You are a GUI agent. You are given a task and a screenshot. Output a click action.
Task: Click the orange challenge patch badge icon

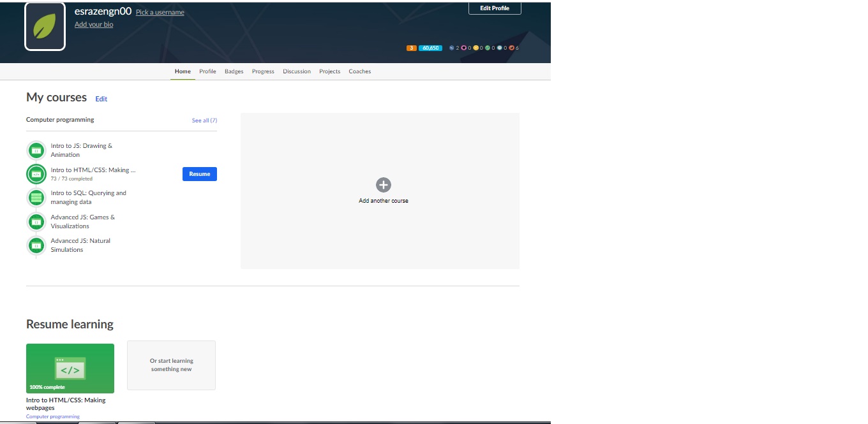click(x=512, y=48)
